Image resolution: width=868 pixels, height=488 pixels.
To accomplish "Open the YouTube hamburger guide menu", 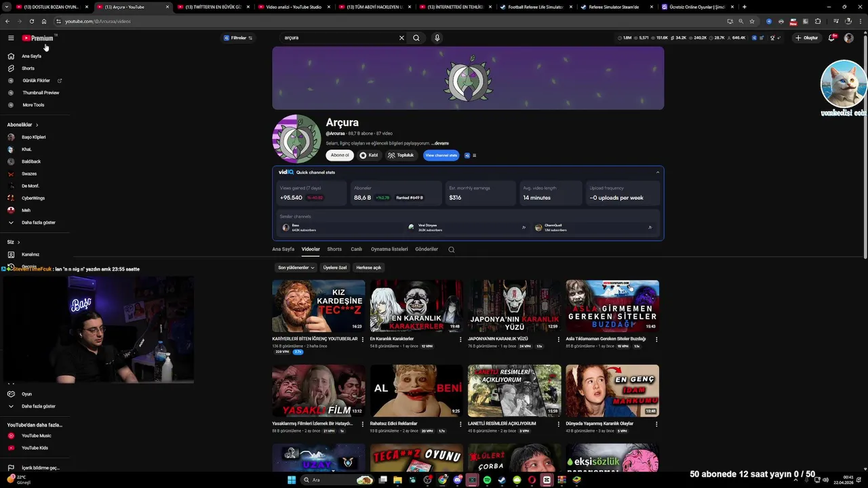I will (11, 38).
